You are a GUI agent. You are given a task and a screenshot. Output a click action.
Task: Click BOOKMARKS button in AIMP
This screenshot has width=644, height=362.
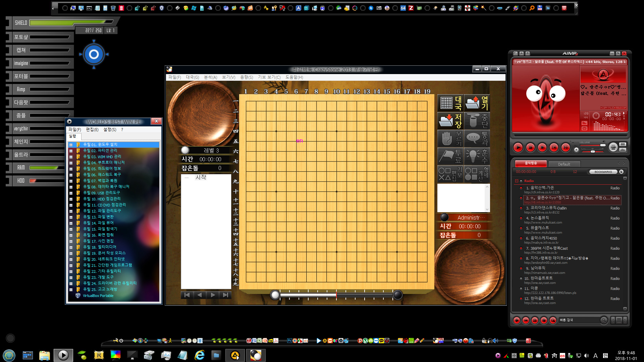pos(603,172)
